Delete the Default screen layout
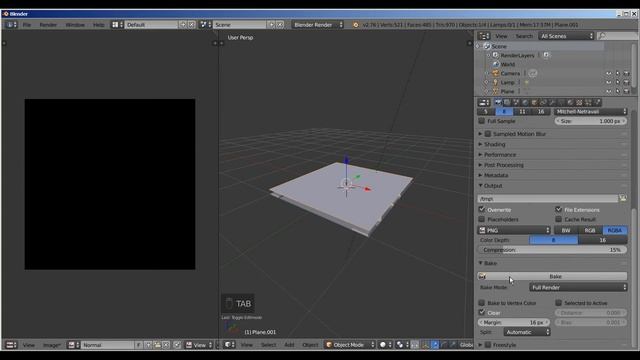The height and width of the screenshot is (360, 640). tap(191, 24)
